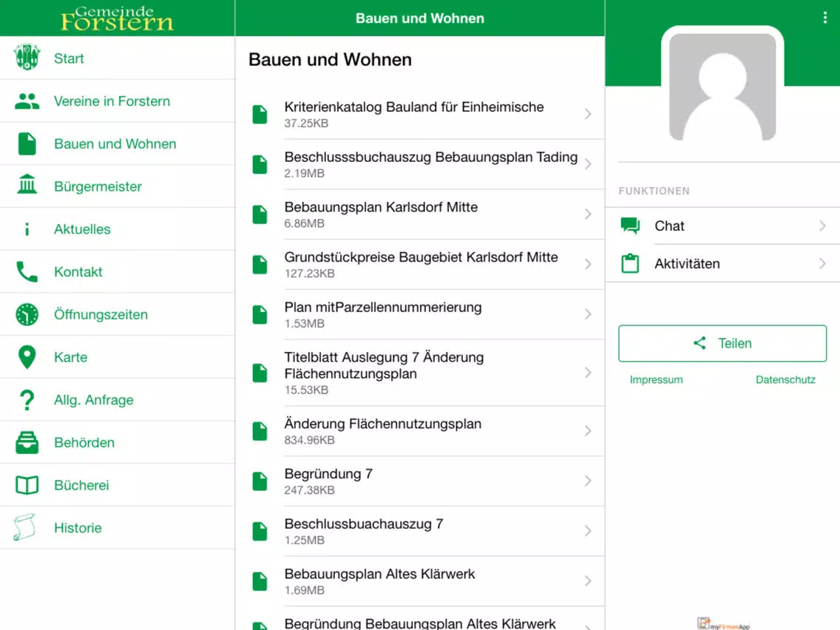This screenshot has height=630, width=840.
Task: Click file icon for Titelblatt Auslegung 7 Änderung
Action: tap(260, 373)
